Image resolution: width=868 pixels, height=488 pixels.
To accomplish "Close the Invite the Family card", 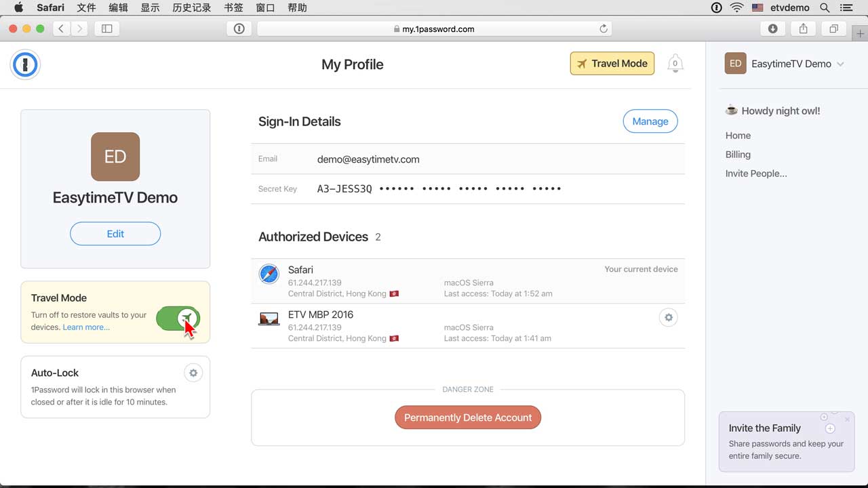I will pyautogui.click(x=847, y=420).
